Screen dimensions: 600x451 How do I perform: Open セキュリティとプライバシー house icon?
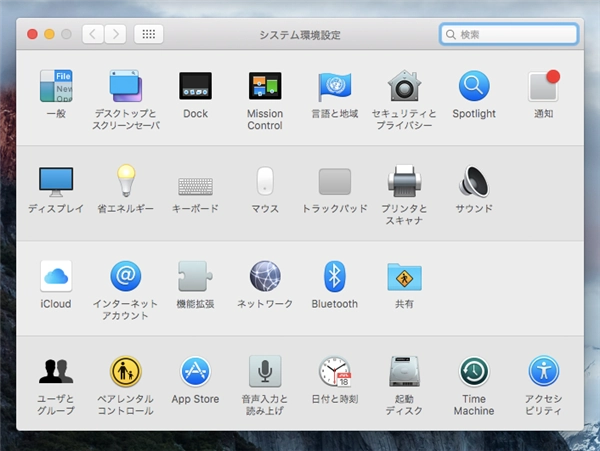pyautogui.click(x=404, y=86)
